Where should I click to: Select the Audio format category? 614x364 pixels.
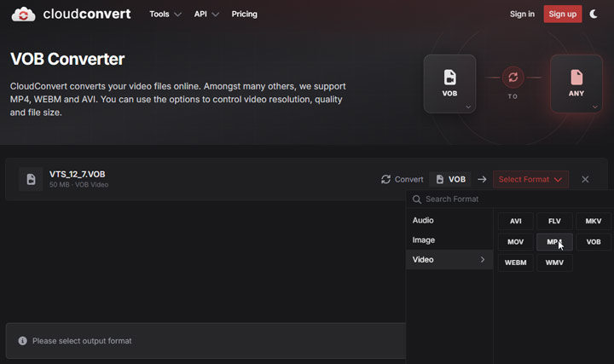[449, 220]
